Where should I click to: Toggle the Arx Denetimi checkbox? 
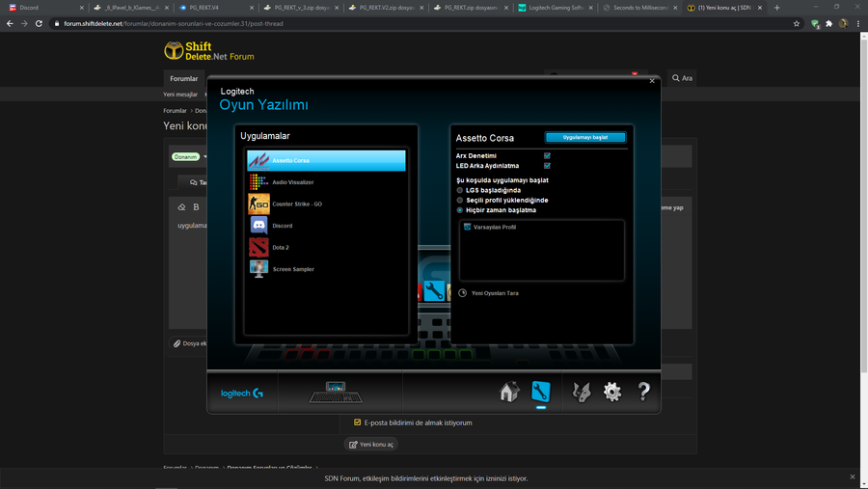(x=547, y=155)
